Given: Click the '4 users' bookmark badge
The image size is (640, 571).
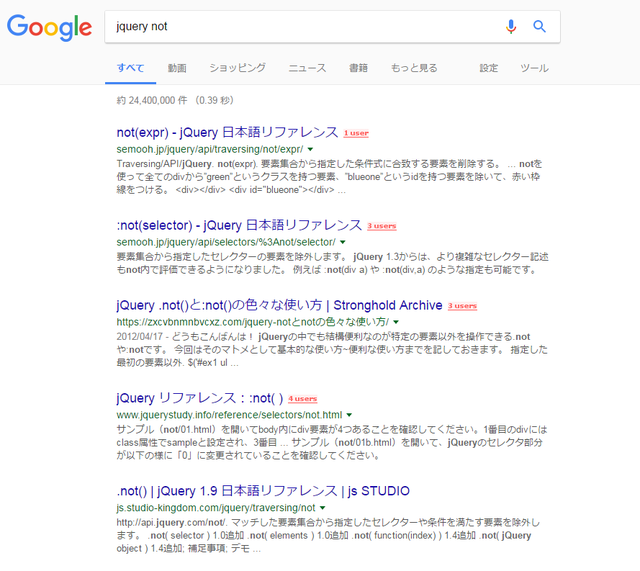Looking at the screenshot, I should pyautogui.click(x=302, y=398).
